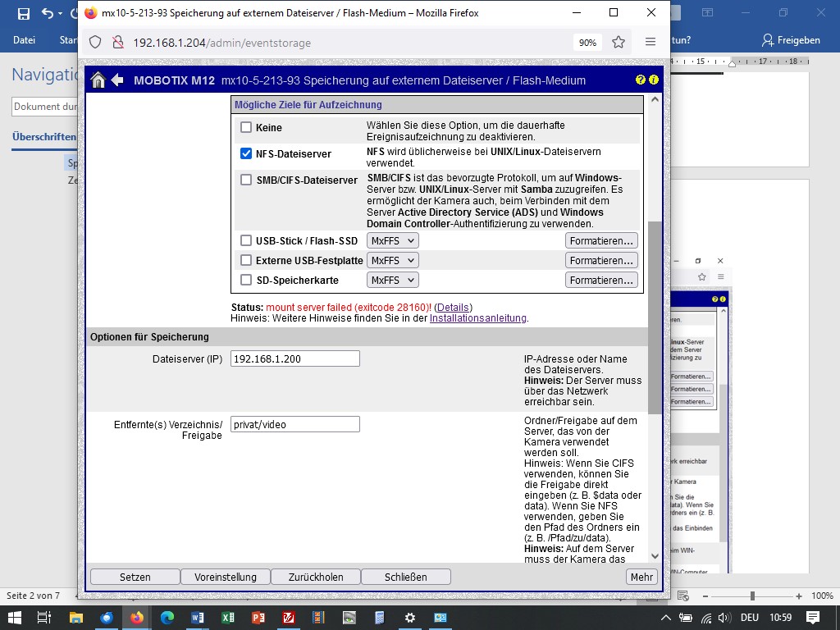Click the Undo arrow in Word
Screen dimensions: 840x630
[x=47, y=13]
